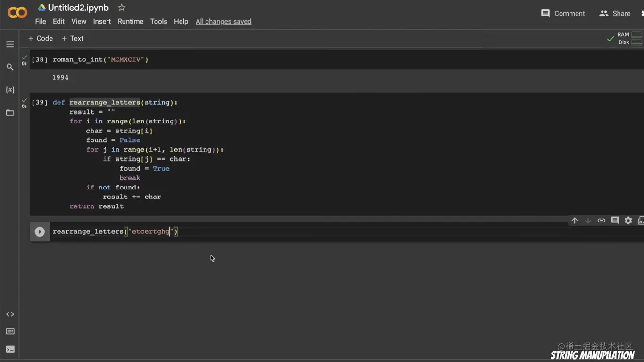Open the Help menu
This screenshot has width=644, height=362.
(181, 21)
